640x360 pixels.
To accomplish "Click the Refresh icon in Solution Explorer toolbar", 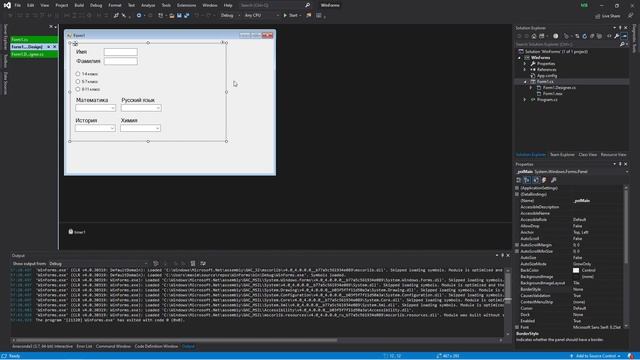I will (584, 36).
